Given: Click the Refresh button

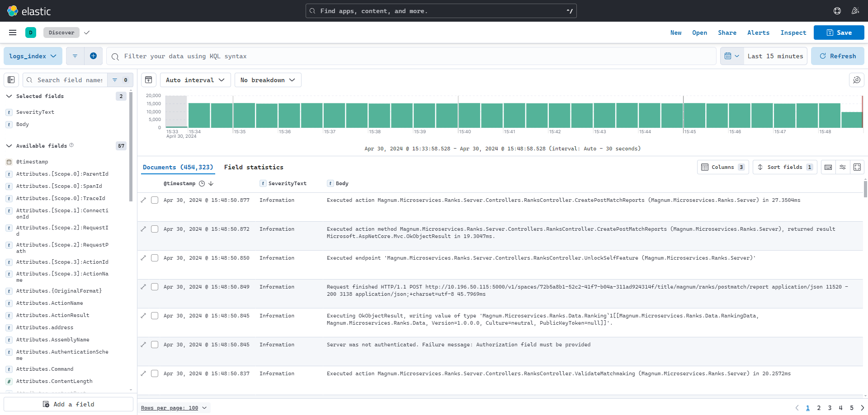Looking at the screenshot, I should click(838, 56).
